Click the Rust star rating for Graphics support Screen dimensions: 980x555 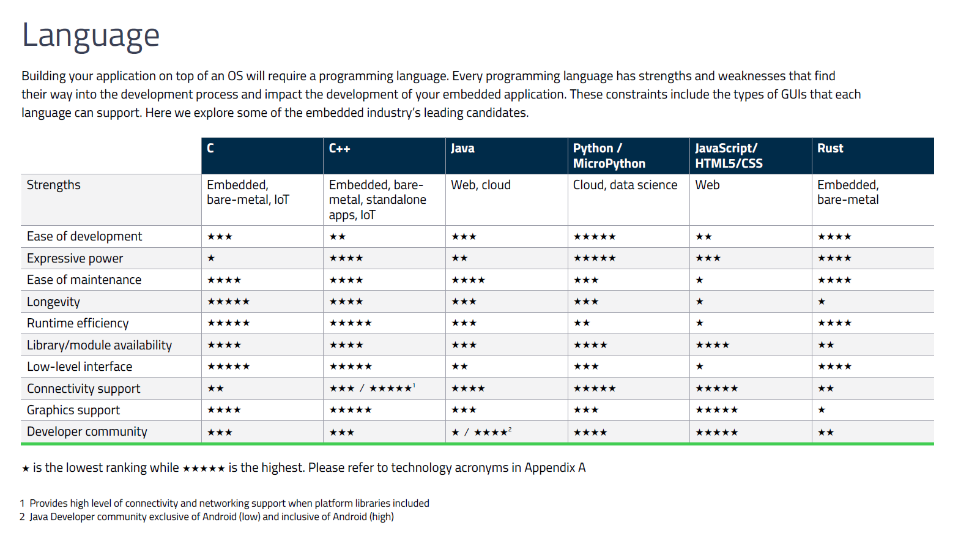pos(822,410)
